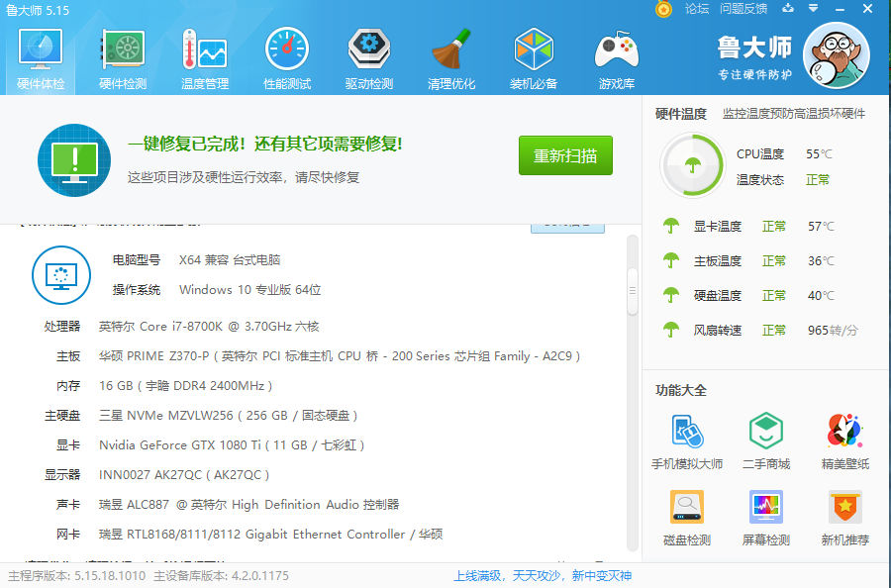Open 装机必备 essential software
891x588 pixels.
point(533,59)
